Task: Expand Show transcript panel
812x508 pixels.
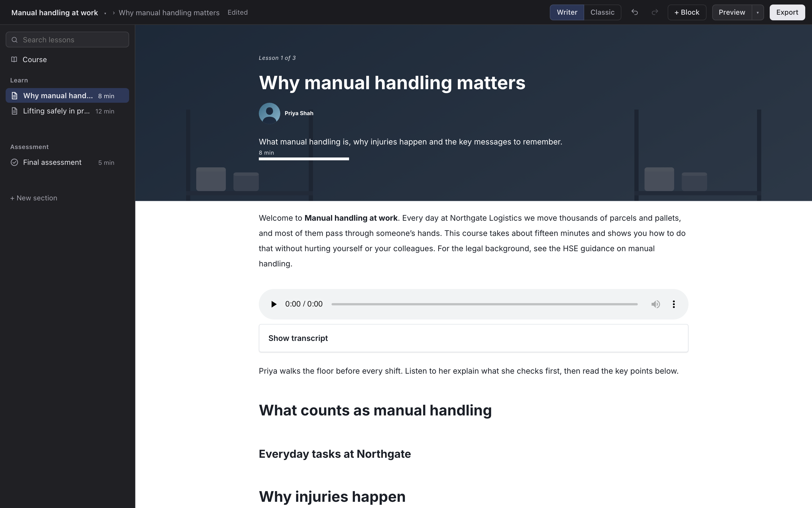Action: (x=473, y=338)
